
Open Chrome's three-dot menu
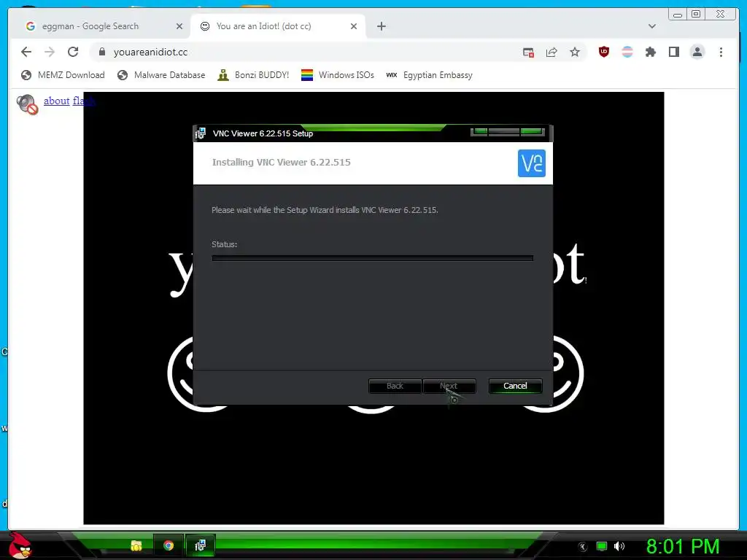pos(721,52)
